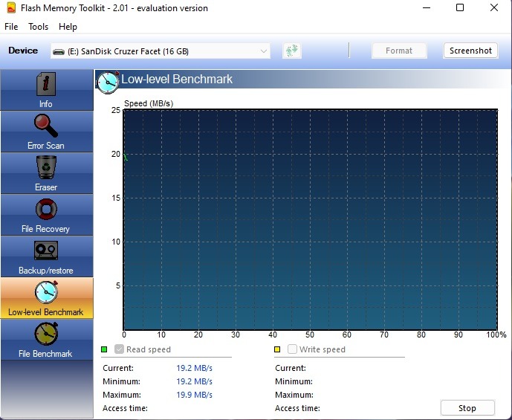Select the Error Scan magnifier icon
Image resolution: width=512 pixels, height=420 pixels.
click(x=46, y=126)
